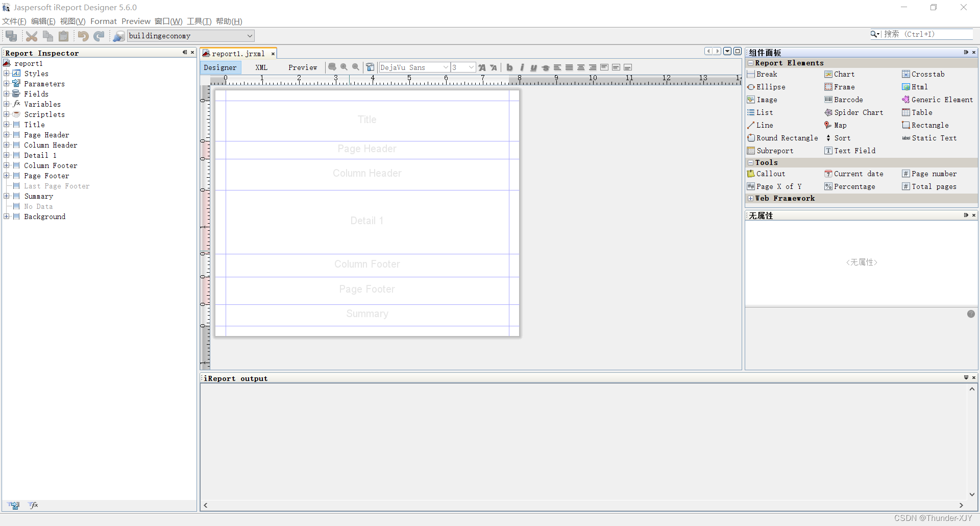This screenshot has width=980, height=526.
Task: Select the Text Field palette element
Action: pos(850,151)
